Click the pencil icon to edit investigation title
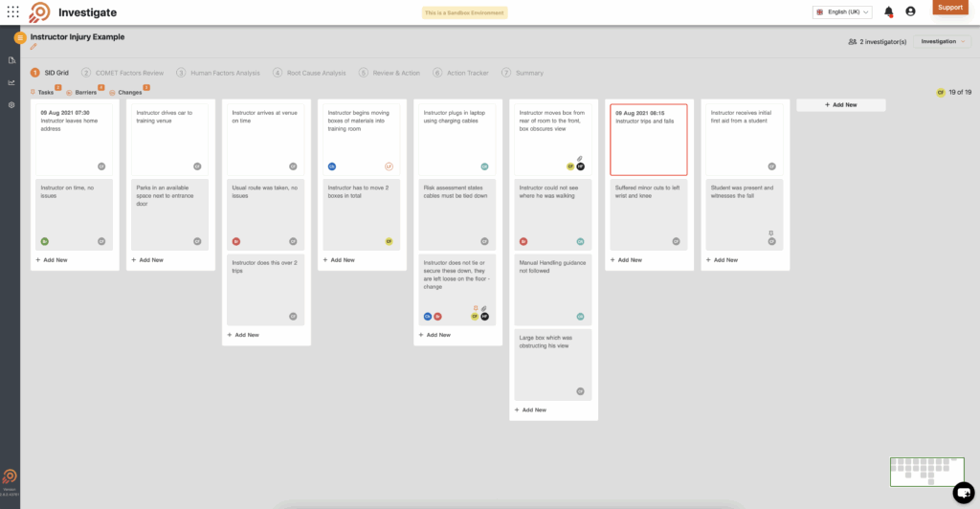Image resolution: width=980 pixels, height=509 pixels. pos(33,47)
